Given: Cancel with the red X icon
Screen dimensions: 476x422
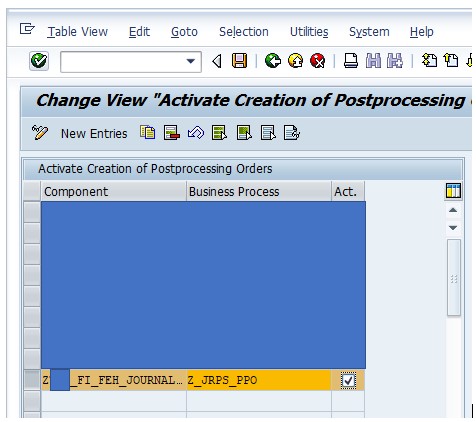Looking at the screenshot, I should click(x=318, y=61).
